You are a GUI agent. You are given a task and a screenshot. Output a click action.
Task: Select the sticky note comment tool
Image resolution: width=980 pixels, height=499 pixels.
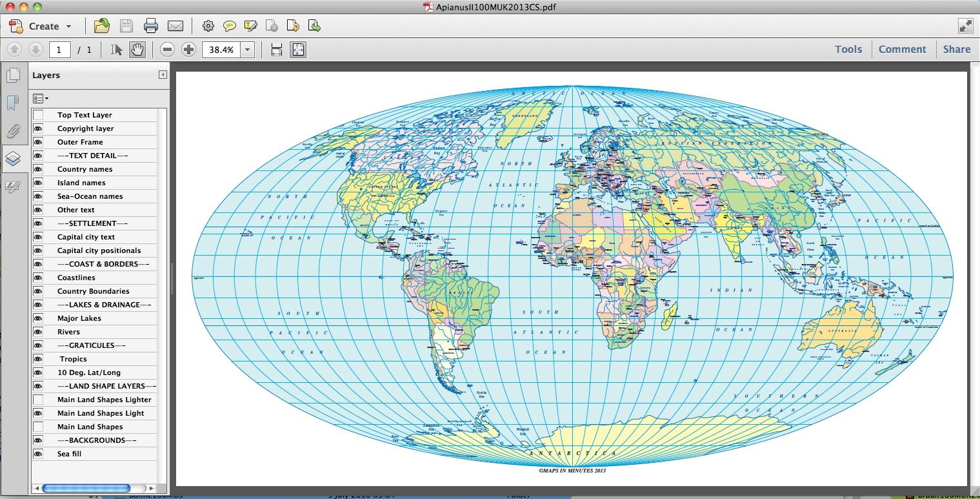pos(229,26)
